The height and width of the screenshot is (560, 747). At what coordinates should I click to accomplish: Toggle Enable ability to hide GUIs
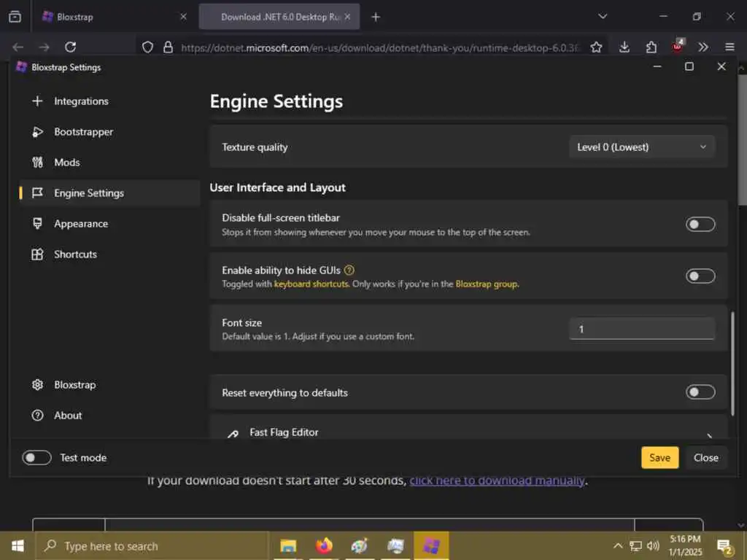tap(700, 276)
